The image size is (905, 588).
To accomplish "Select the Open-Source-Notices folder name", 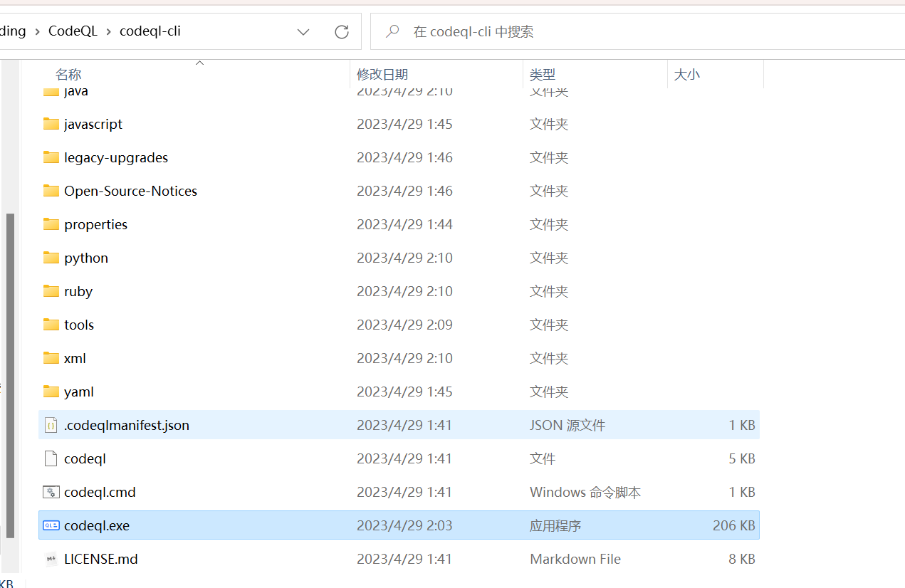I will click(130, 191).
